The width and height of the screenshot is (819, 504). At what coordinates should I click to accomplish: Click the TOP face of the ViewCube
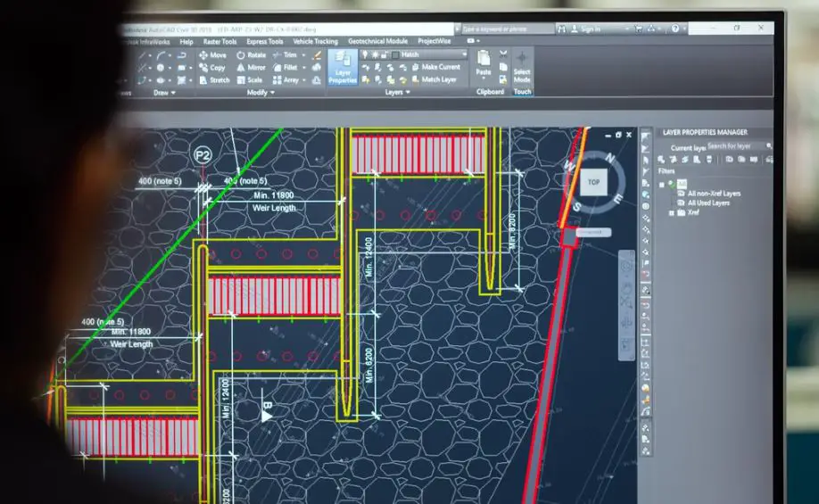(x=593, y=182)
